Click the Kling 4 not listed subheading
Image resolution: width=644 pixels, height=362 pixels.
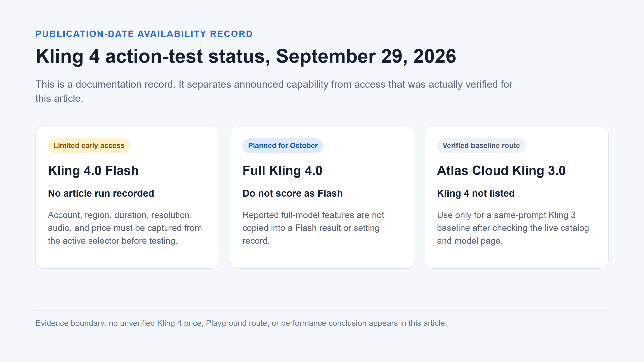click(x=476, y=193)
